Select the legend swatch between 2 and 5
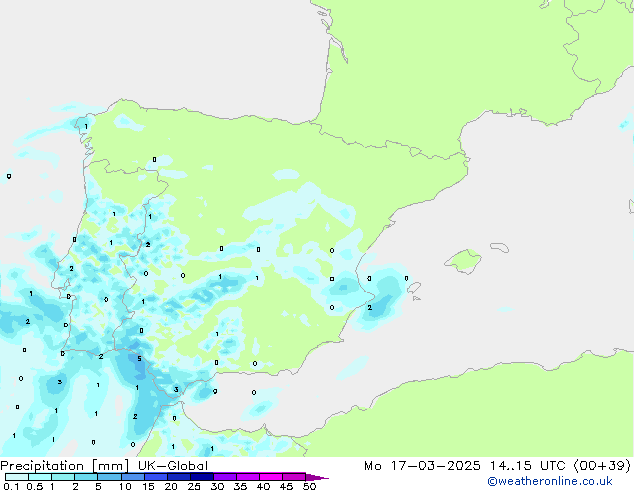The height and width of the screenshot is (490, 634). pos(86,477)
